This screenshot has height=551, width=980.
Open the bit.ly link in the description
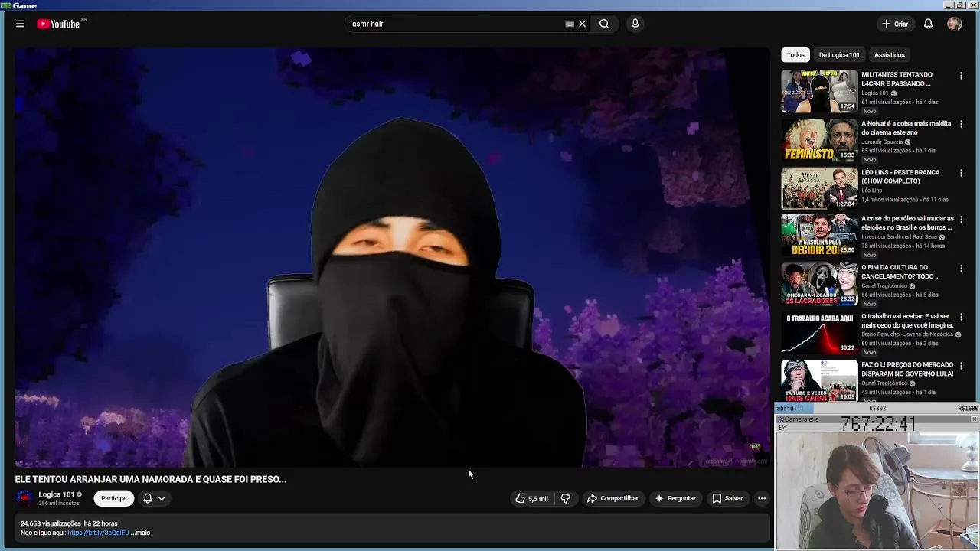98,533
